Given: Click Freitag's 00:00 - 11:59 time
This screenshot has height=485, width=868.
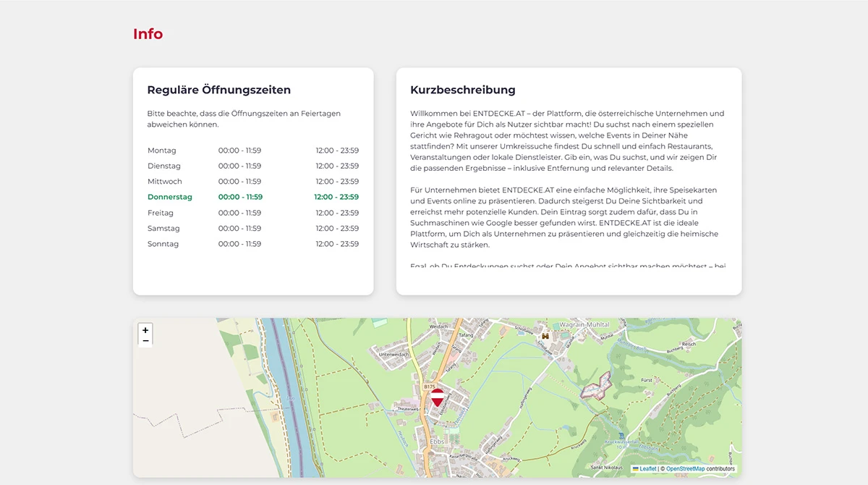Looking at the screenshot, I should (239, 213).
